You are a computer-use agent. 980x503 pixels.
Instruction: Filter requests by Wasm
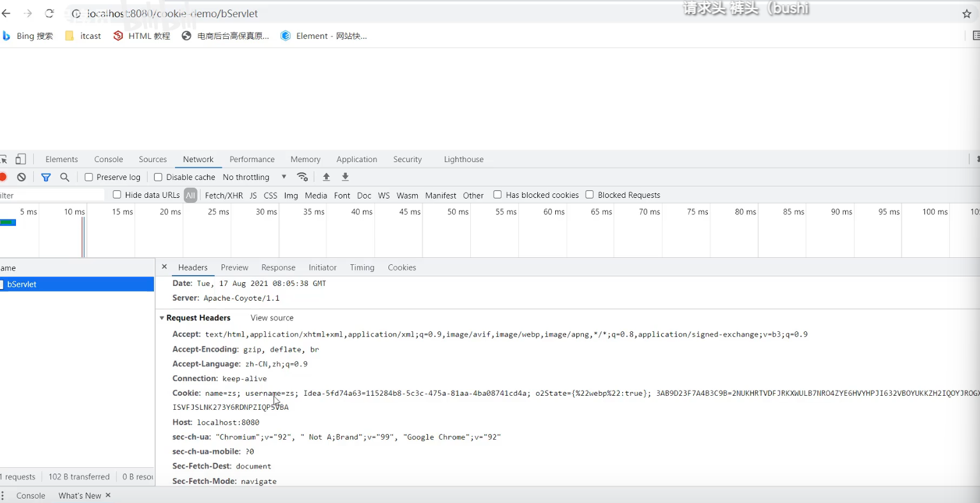[x=407, y=195]
